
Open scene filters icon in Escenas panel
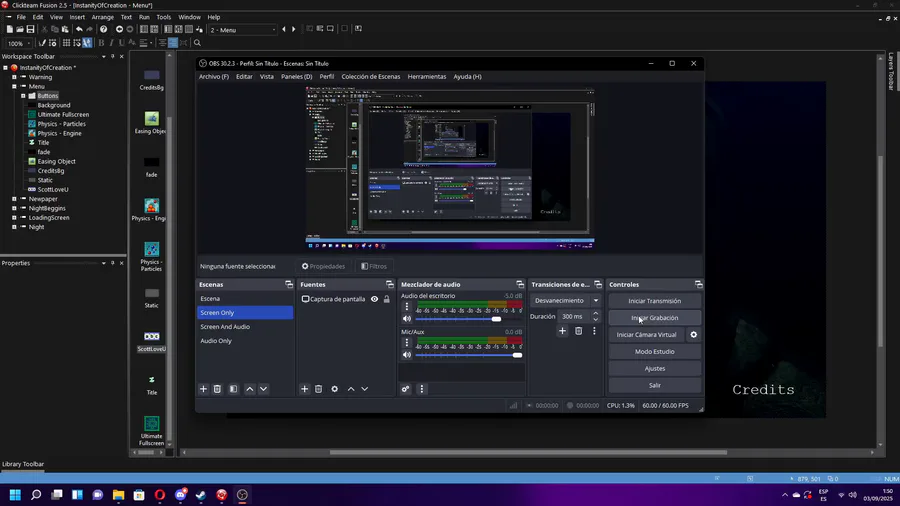[233, 389]
